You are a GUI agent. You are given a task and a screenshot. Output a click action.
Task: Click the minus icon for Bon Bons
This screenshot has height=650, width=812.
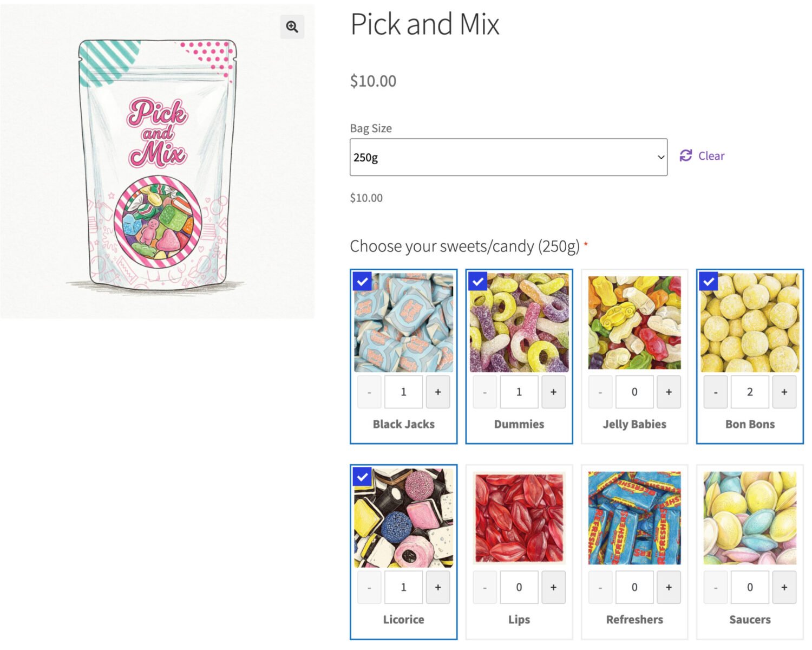click(716, 392)
